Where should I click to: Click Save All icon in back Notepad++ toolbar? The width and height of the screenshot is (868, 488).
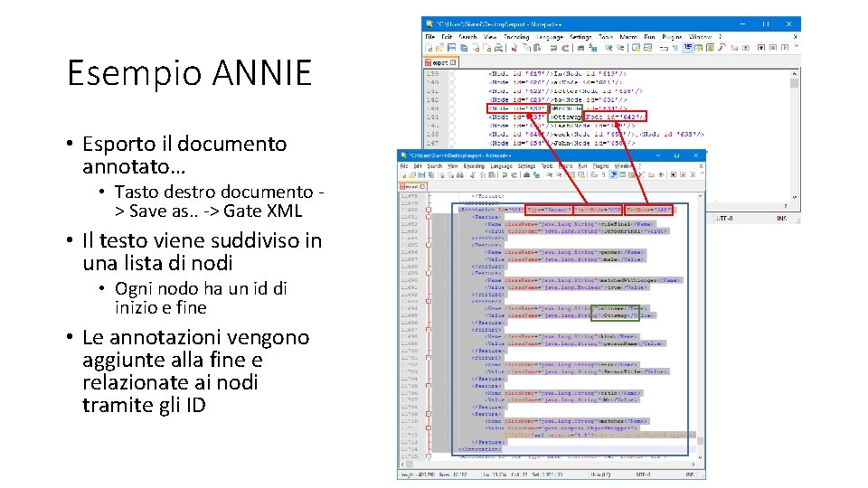(464, 48)
